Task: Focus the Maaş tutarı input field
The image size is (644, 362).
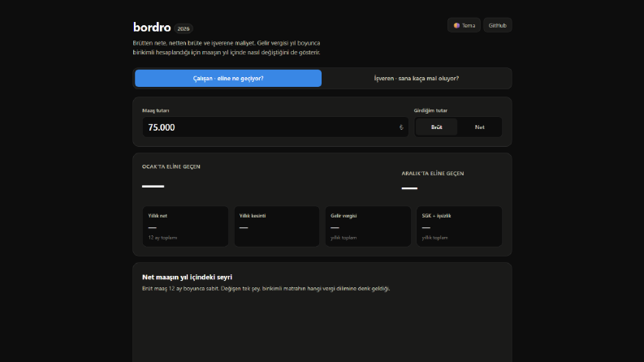Action: click(x=275, y=127)
